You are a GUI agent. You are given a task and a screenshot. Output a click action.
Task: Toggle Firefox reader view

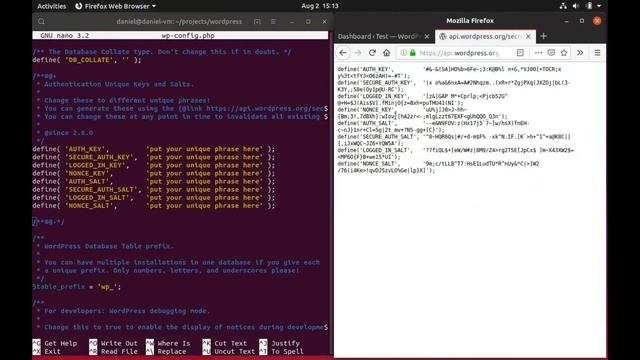520,53
